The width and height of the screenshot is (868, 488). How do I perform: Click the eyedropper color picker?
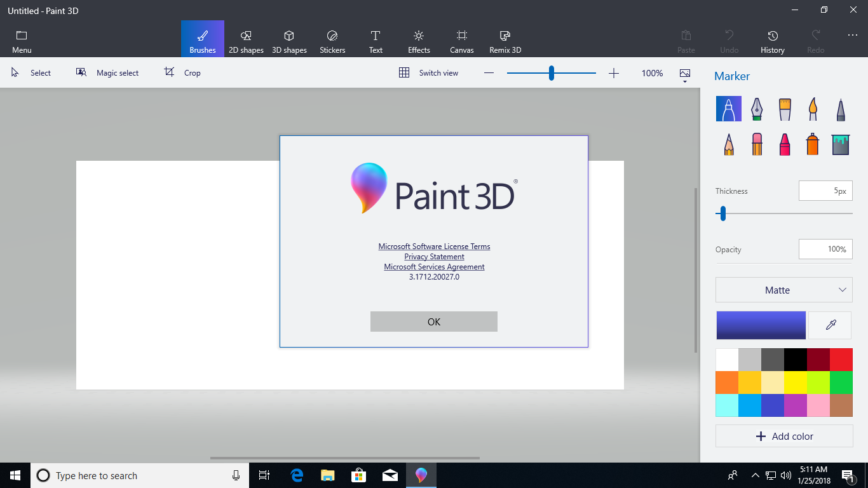830,325
